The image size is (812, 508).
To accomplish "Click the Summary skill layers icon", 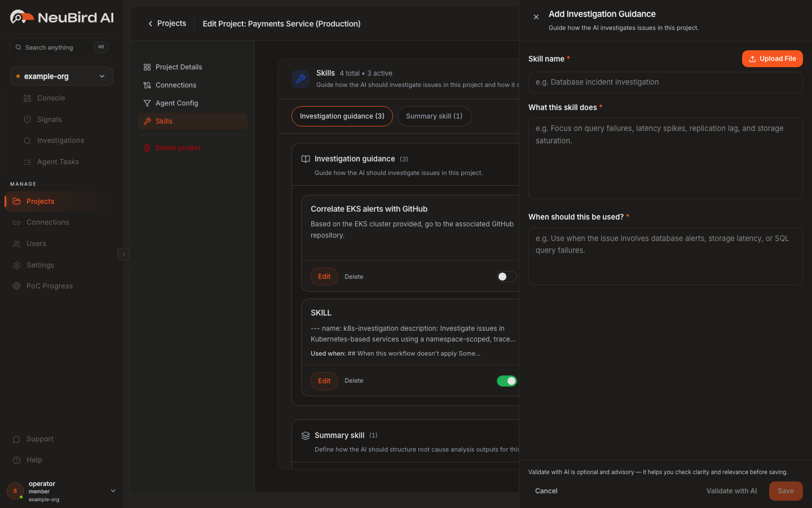I will point(306,436).
